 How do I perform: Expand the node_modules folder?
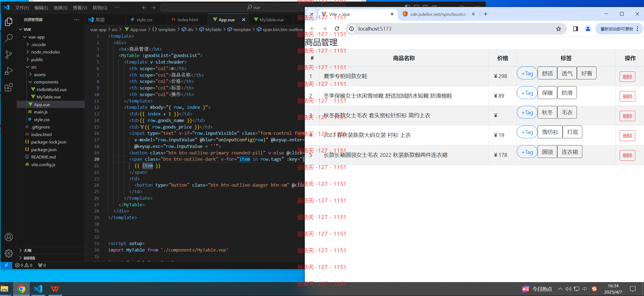28,52
